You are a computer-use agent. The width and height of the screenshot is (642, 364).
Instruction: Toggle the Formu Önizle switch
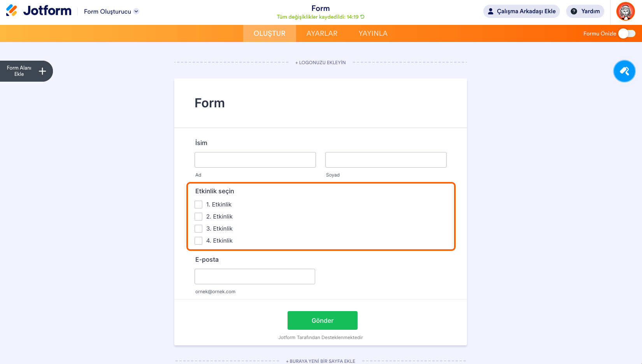point(626,33)
